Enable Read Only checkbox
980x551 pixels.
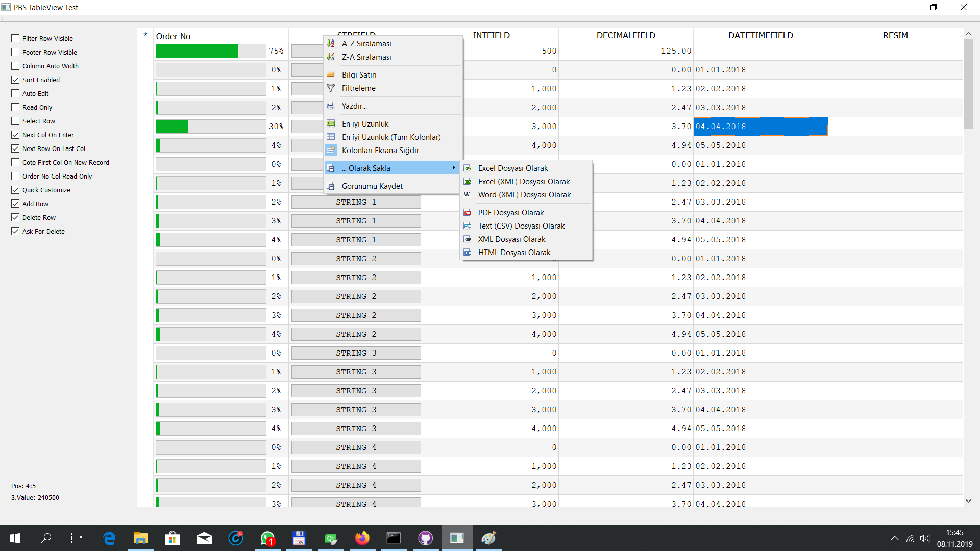(15, 107)
